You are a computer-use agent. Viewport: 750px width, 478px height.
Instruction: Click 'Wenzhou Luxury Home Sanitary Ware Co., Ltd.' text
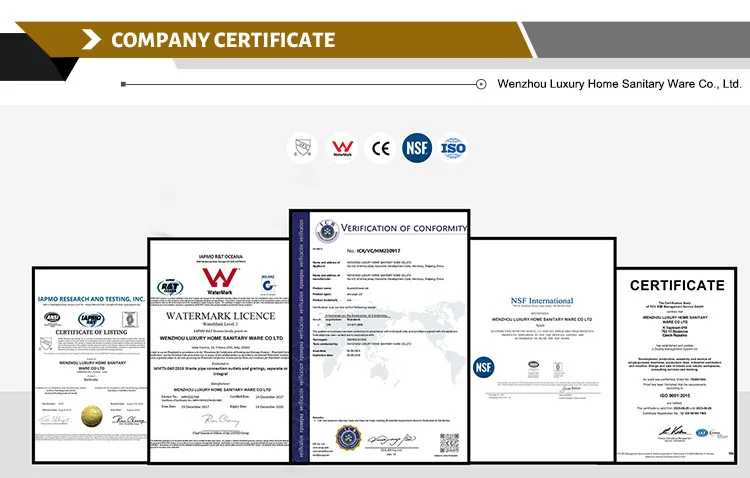pos(619,84)
